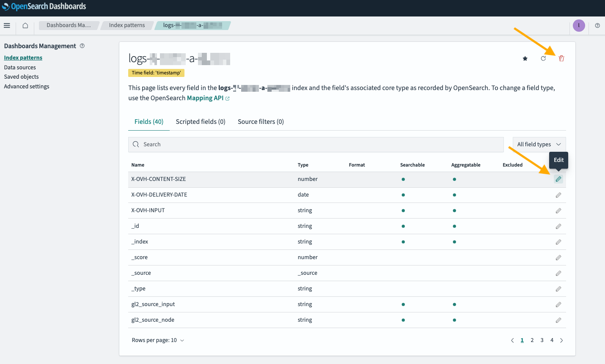Navigate to Index patterns breadcrumb
Image resolution: width=605 pixels, height=364 pixels.
click(x=127, y=25)
